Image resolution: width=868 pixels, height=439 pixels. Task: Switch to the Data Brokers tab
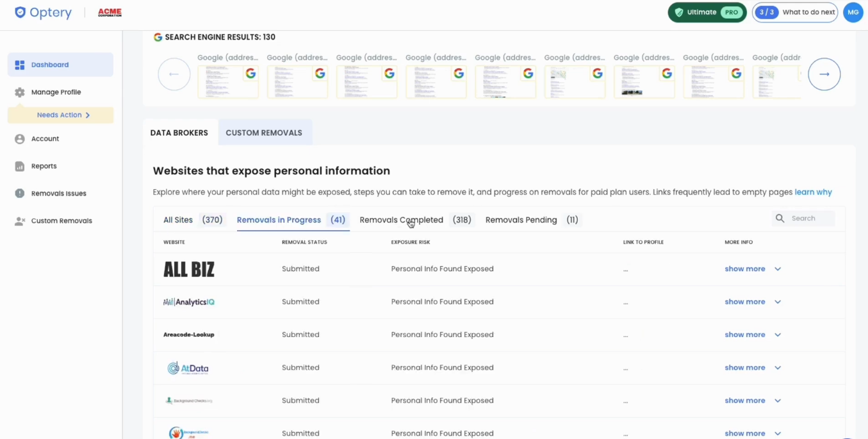coord(179,133)
